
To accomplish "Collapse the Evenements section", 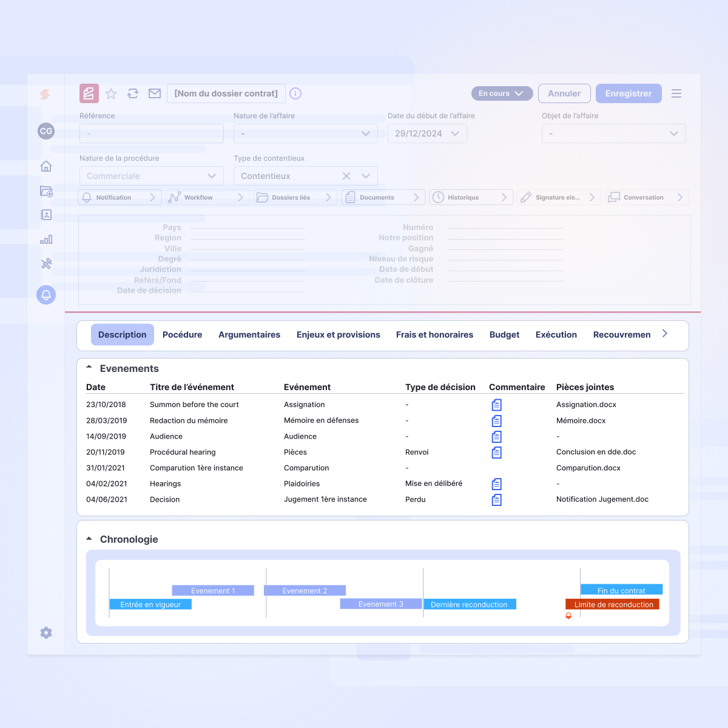I will pos(89,368).
